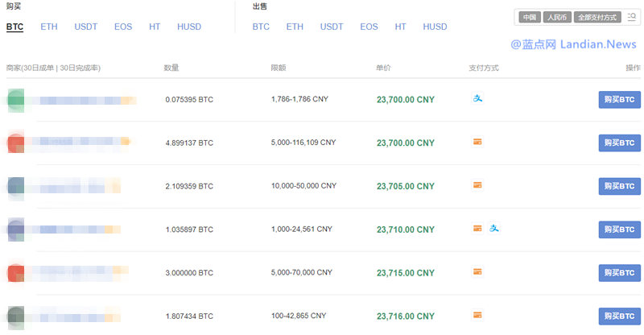This screenshot has width=644, height=335.
Task: Click the bank card icon in the 23,716.00 CNY row
Action: pos(477,315)
